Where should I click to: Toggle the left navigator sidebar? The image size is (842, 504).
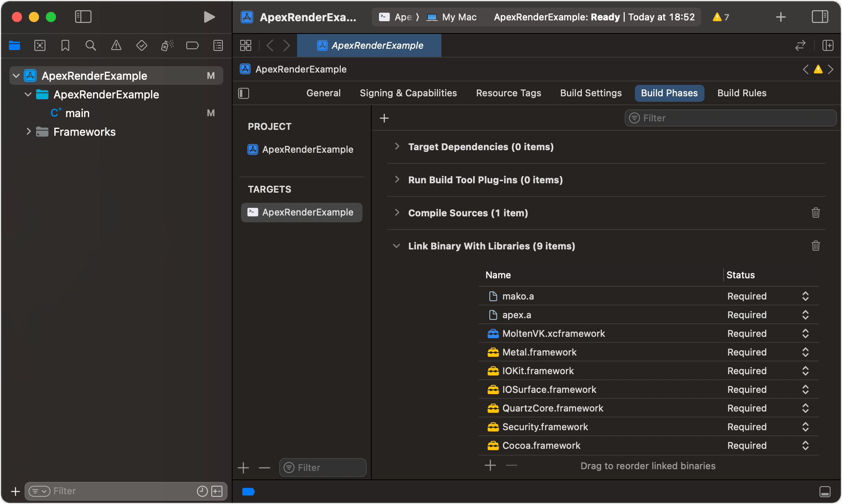[83, 17]
